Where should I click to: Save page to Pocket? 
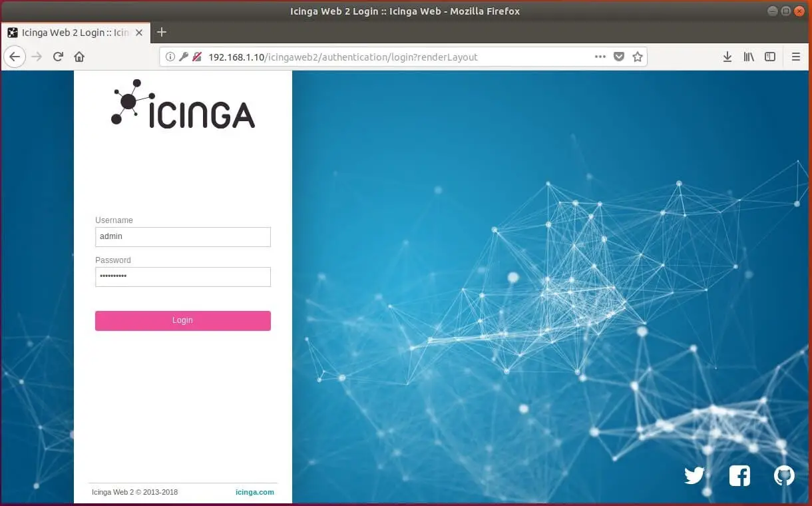619,57
